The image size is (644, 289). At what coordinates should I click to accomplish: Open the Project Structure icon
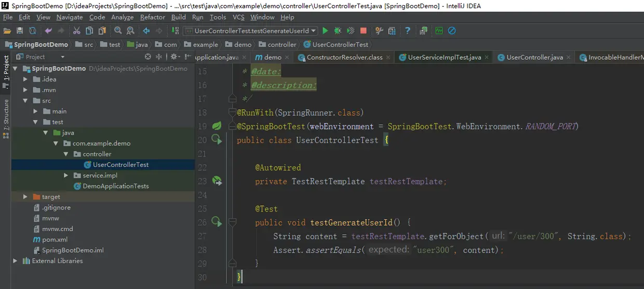[392, 31]
